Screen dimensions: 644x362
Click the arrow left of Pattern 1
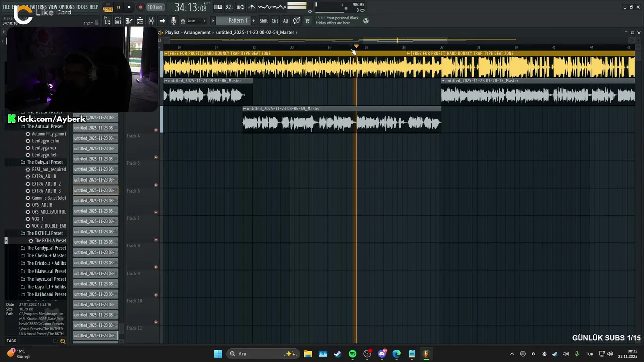[x=213, y=21]
